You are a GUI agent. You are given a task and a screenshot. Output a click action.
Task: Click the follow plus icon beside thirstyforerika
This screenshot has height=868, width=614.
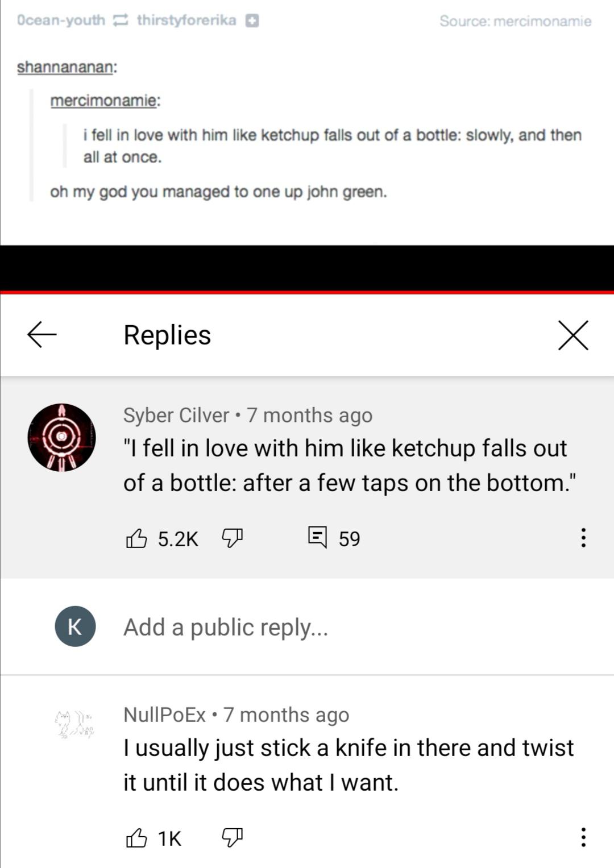coord(251,20)
